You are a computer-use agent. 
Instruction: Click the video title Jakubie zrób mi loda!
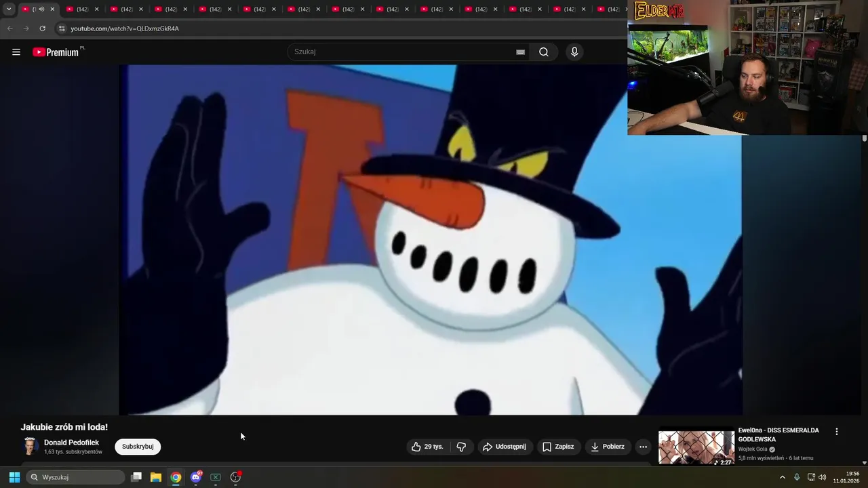click(x=64, y=427)
